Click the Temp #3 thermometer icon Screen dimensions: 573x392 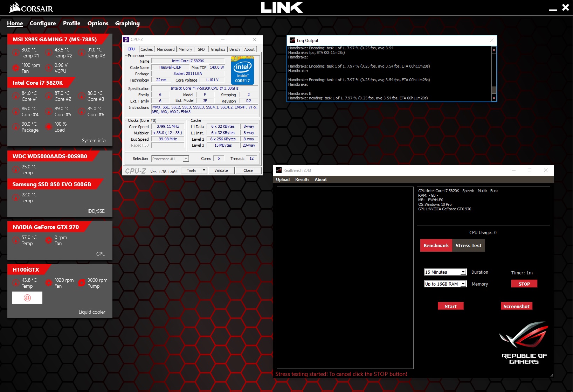pos(82,52)
